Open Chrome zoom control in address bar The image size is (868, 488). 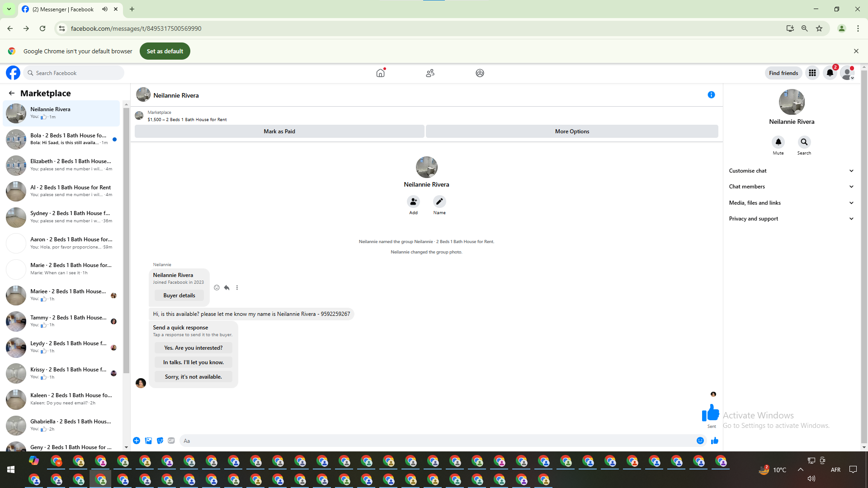coord(805,28)
